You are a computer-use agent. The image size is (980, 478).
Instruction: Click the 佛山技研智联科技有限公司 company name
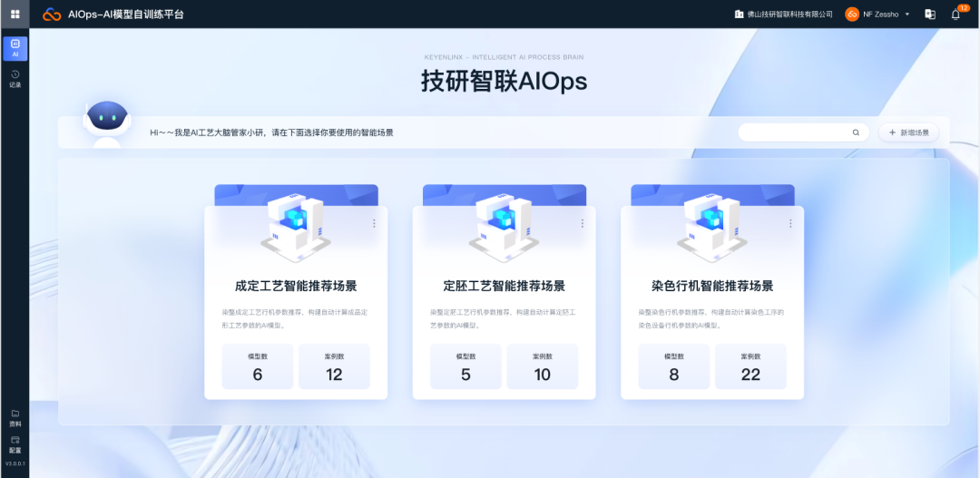(789, 15)
